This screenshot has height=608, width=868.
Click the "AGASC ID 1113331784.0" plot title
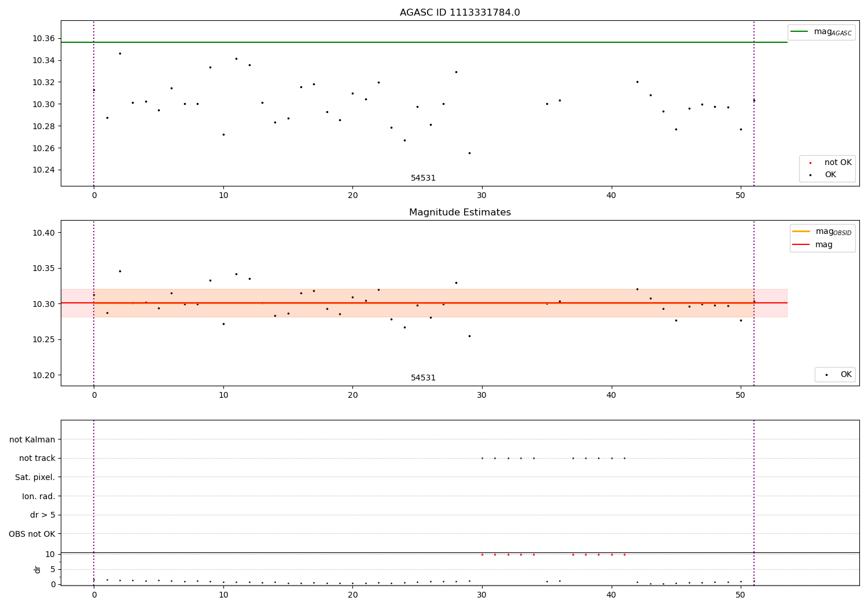point(459,13)
